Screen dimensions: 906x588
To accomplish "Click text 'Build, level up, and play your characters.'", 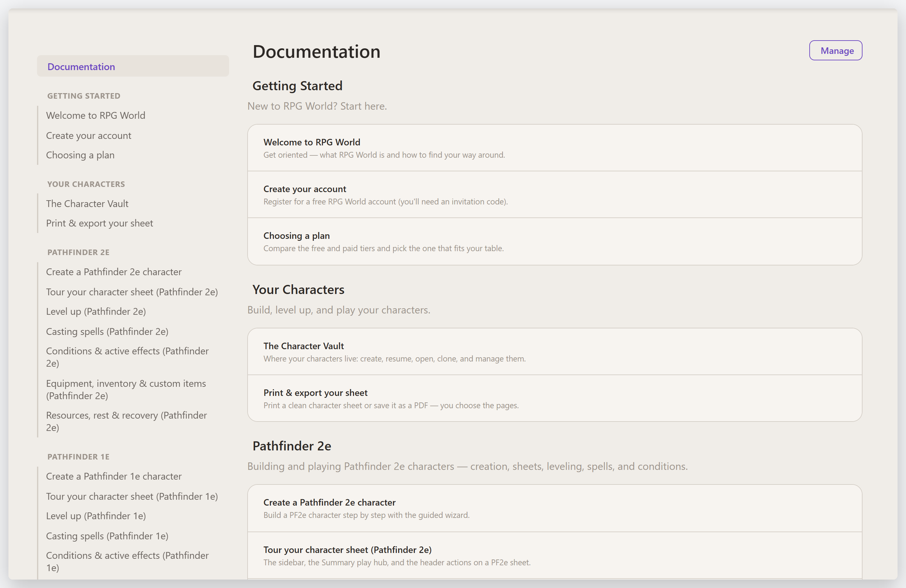I will pos(339,310).
